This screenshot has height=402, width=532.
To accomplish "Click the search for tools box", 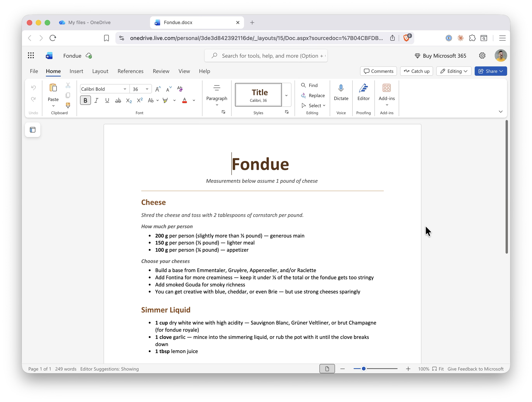I will click(x=266, y=56).
